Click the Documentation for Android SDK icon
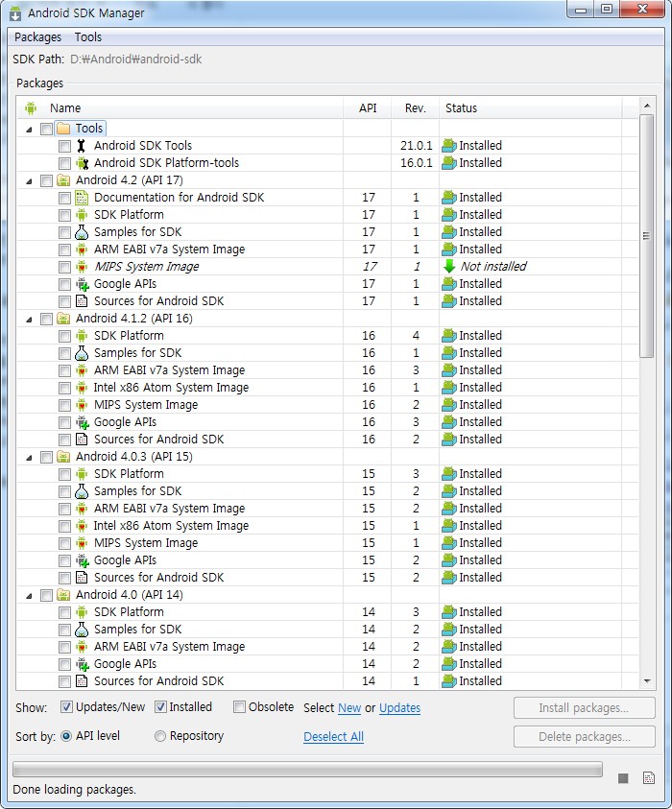This screenshot has width=672, height=809. 82,198
